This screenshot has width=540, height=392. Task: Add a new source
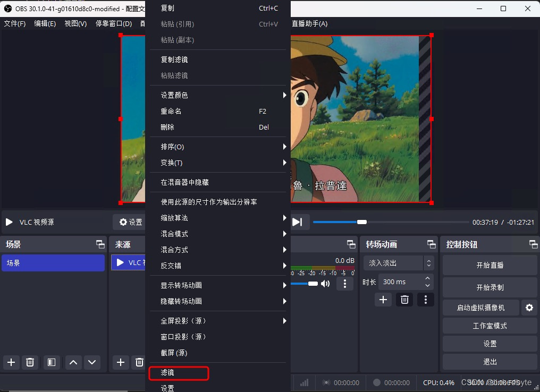(121, 362)
